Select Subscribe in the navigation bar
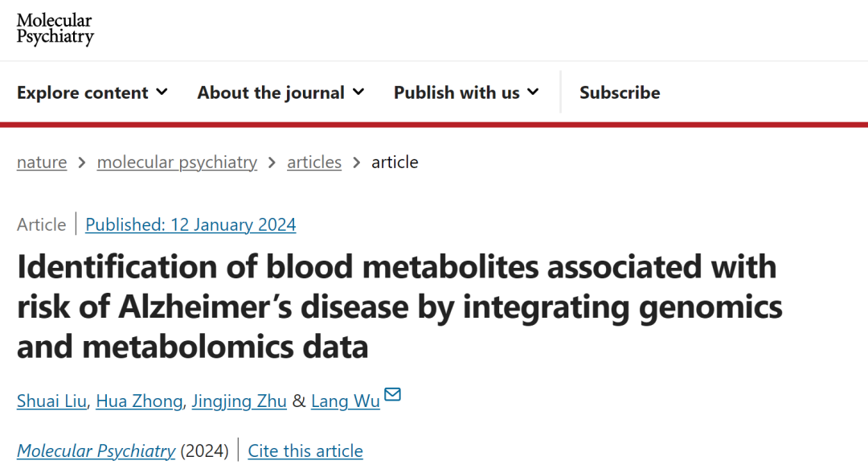This screenshot has height=473, width=868. pyautogui.click(x=620, y=93)
